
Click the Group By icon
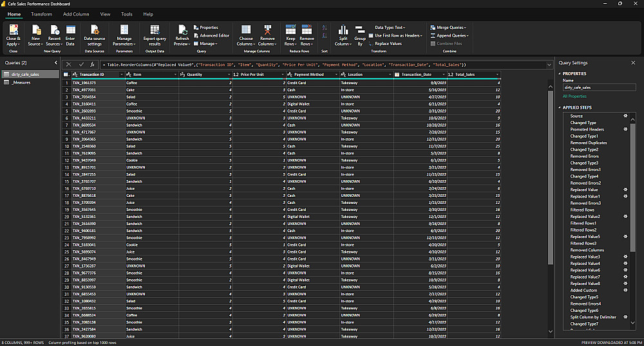pos(359,30)
